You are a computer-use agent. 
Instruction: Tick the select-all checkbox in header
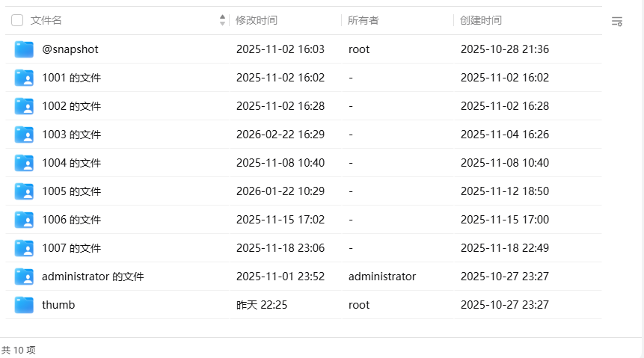click(17, 21)
